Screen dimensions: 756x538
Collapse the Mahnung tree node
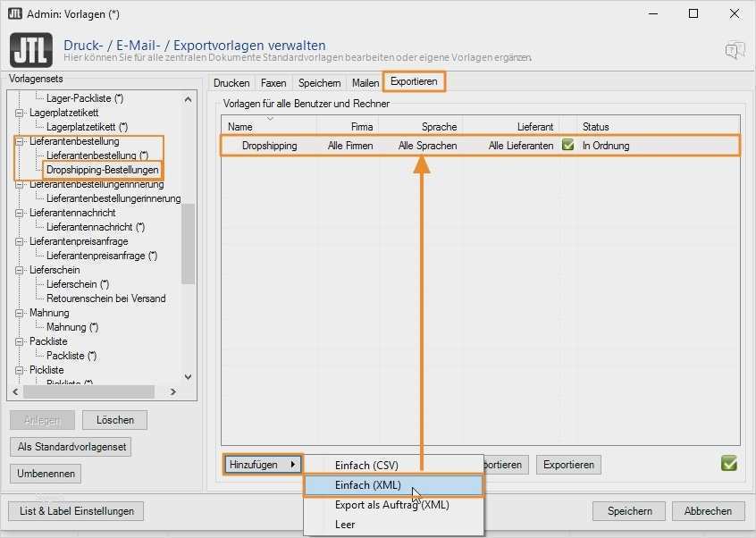pyautogui.click(x=20, y=313)
